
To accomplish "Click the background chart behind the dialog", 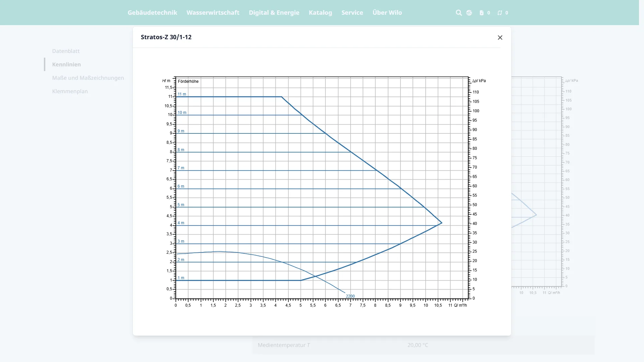I will (545, 186).
